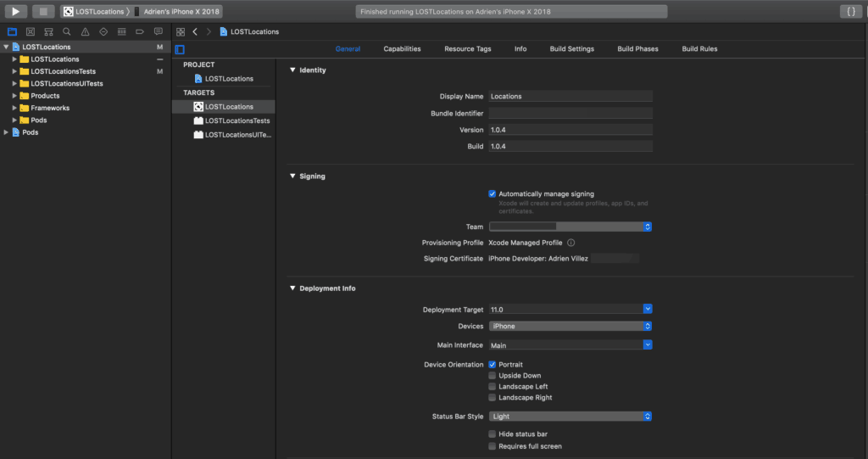Collapse the Signing section triangle

292,176
